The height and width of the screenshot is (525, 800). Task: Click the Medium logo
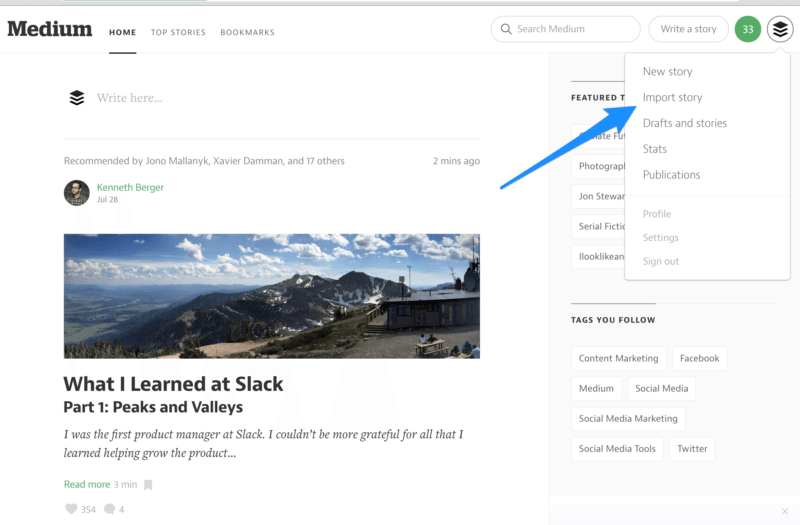[49, 29]
